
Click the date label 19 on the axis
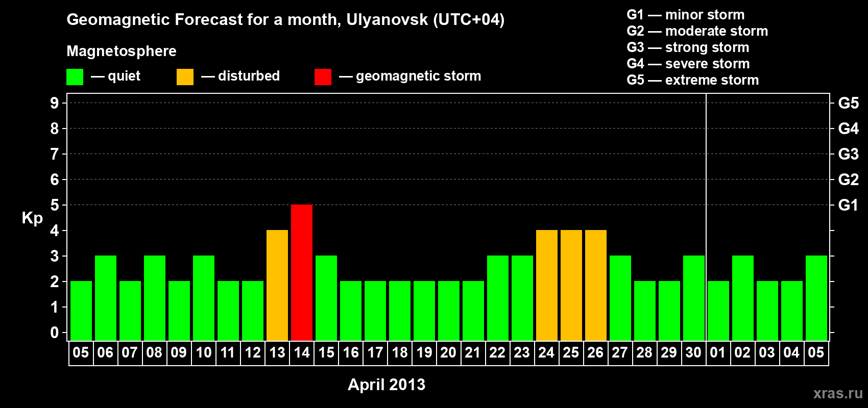tap(424, 352)
